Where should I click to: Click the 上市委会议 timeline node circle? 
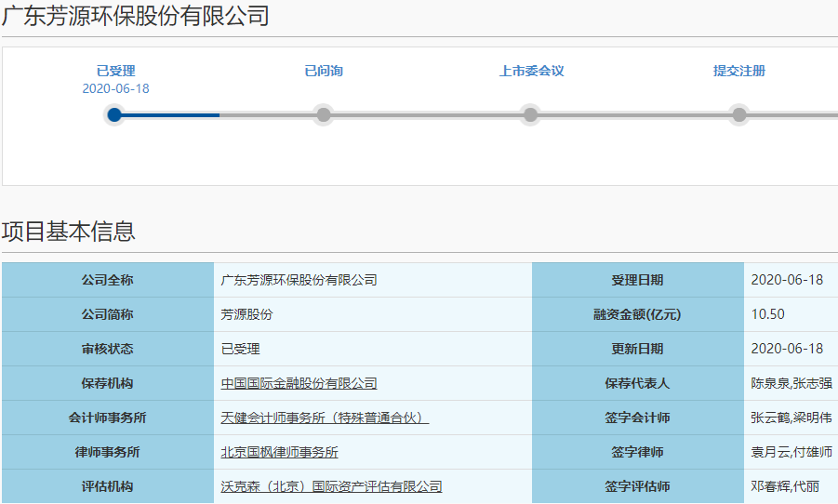tap(530, 115)
